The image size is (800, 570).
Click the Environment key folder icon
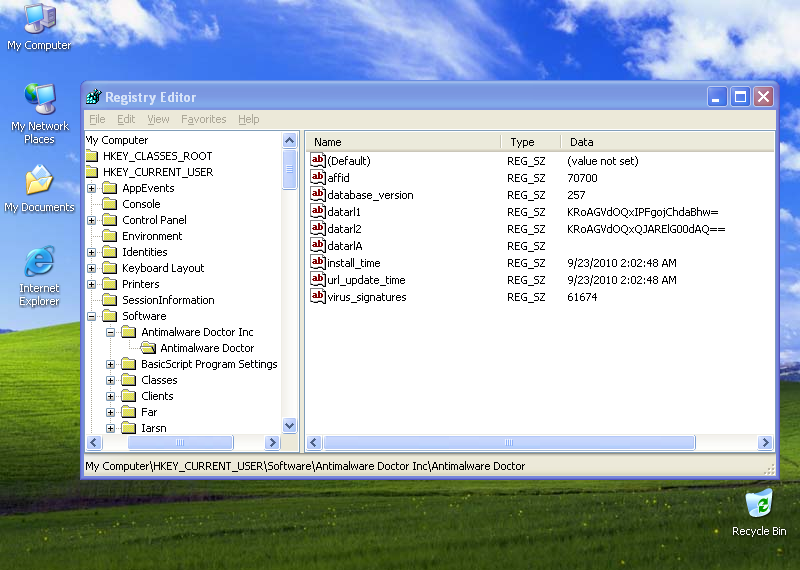coord(110,236)
